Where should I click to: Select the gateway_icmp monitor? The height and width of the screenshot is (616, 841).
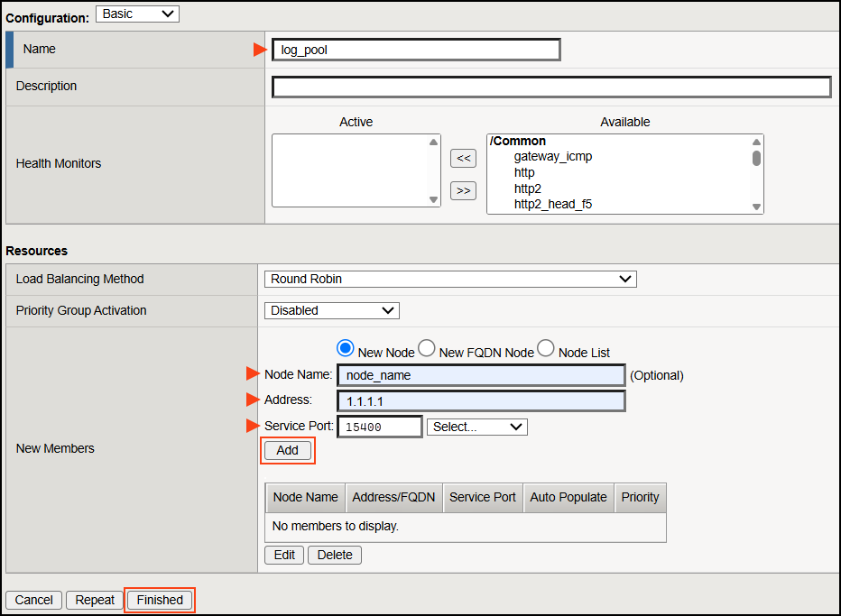(552, 156)
